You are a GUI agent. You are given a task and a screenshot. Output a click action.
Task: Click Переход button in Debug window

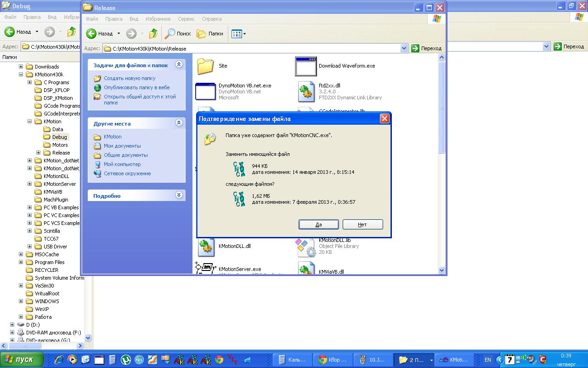tap(569, 46)
